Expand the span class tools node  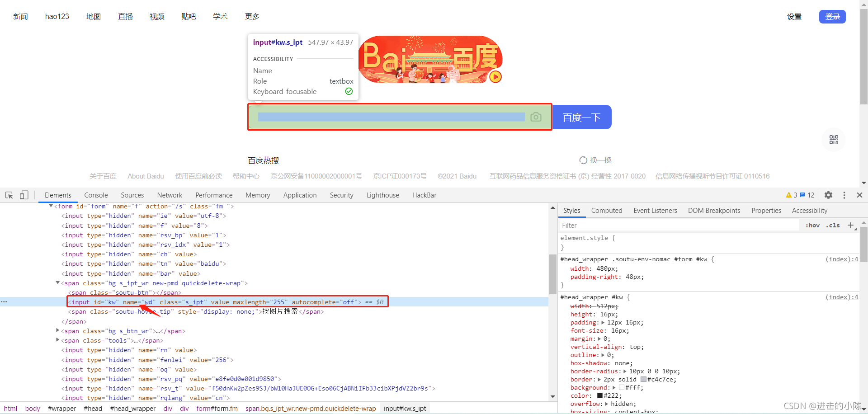57,340
